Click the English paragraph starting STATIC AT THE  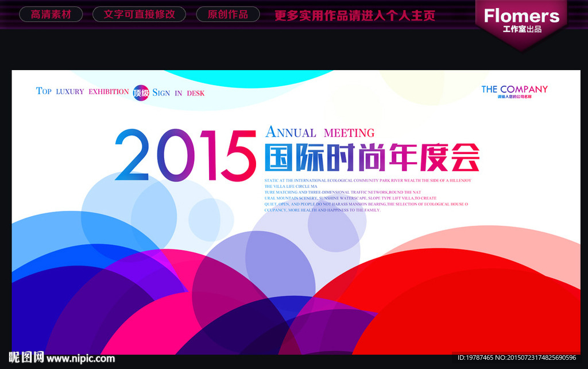point(367,195)
